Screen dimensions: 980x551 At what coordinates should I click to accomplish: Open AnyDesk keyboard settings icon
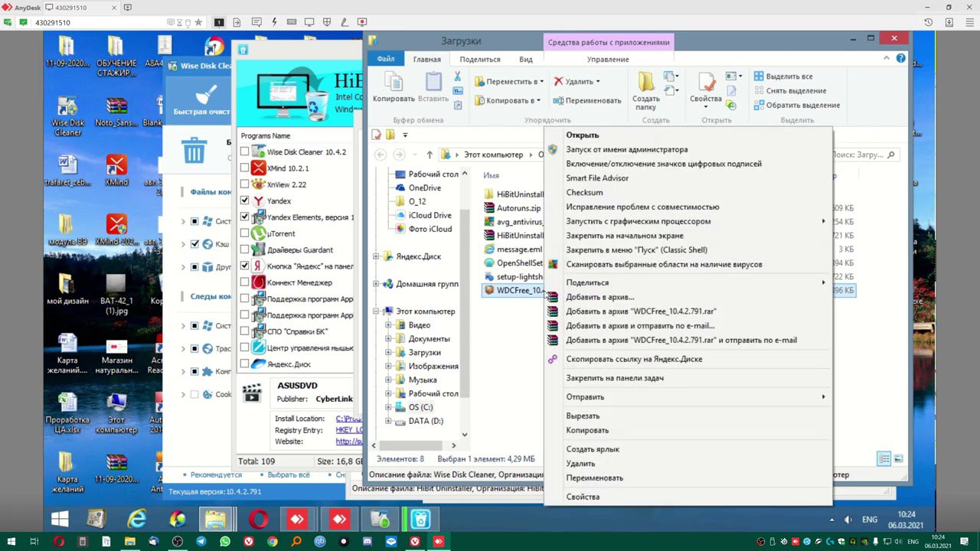pyautogui.click(x=292, y=22)
